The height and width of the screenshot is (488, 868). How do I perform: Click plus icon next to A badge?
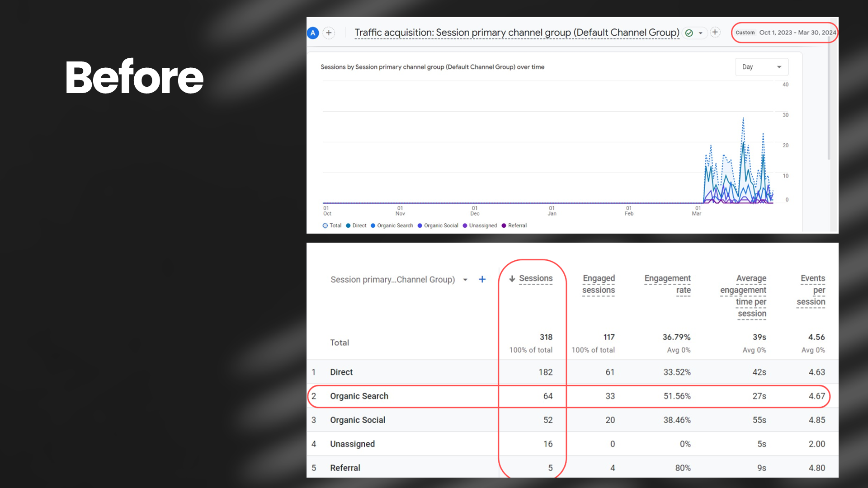[329, 33]
